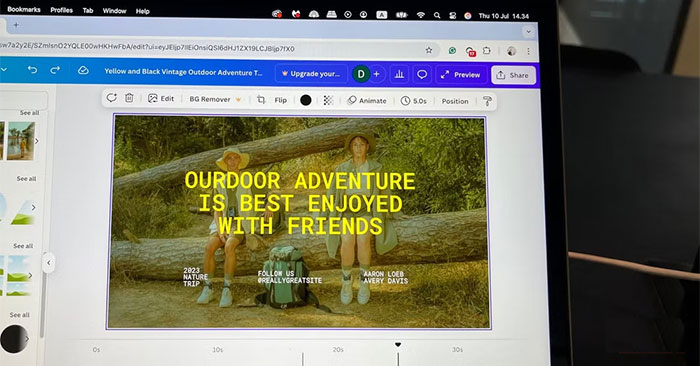Click the replace or refresh image icon
The height and width of the screenshot is (366, 700).
(x=112, y=97)
